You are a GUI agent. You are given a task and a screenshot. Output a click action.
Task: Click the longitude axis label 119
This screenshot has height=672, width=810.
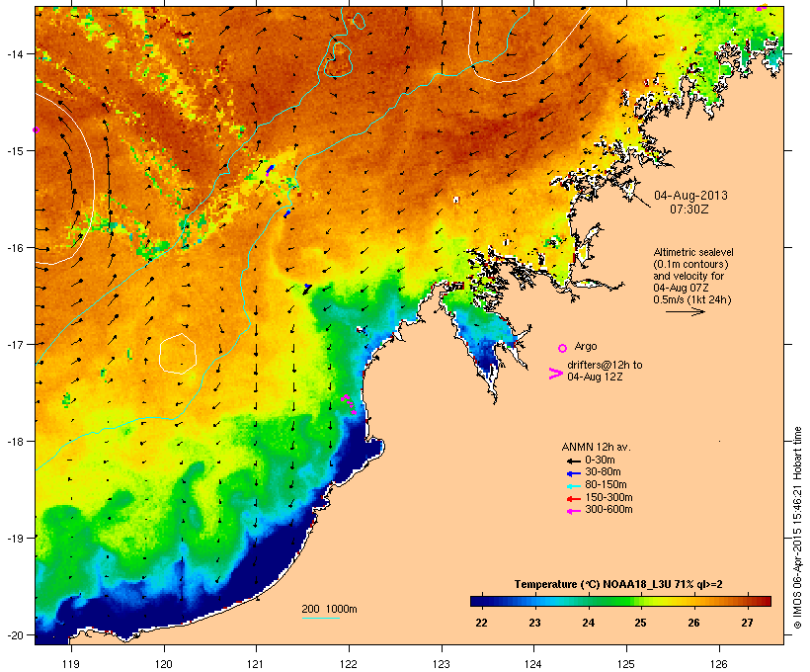(x=71, y=664)
